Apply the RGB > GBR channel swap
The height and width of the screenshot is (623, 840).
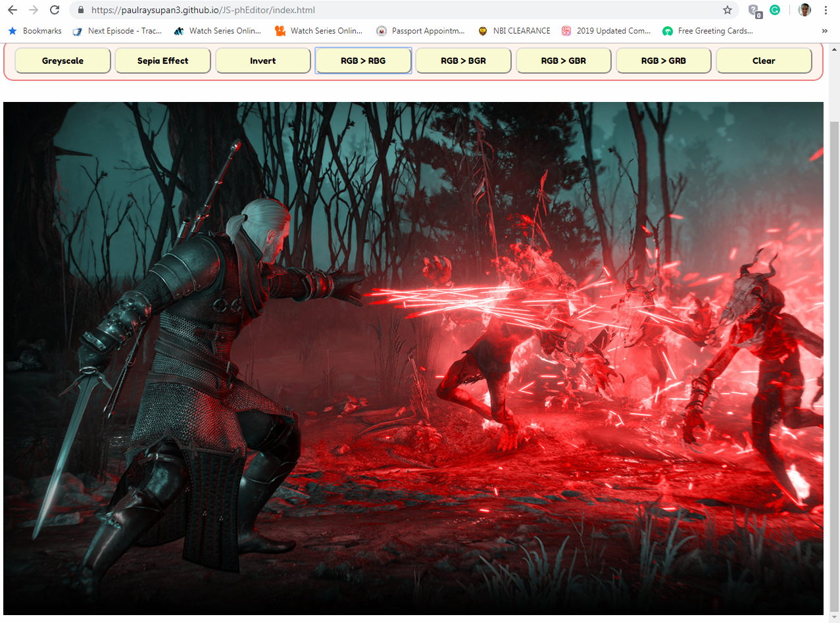(x=564, y=61)
